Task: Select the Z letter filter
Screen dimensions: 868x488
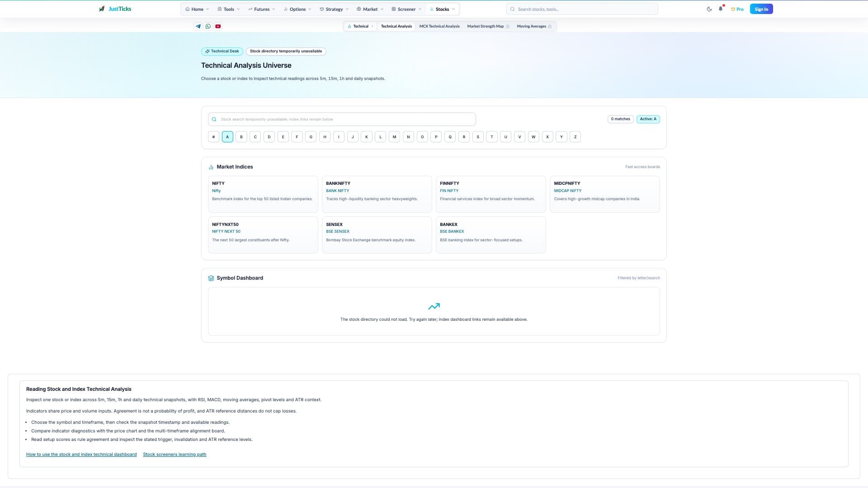Action: point(576,137)
